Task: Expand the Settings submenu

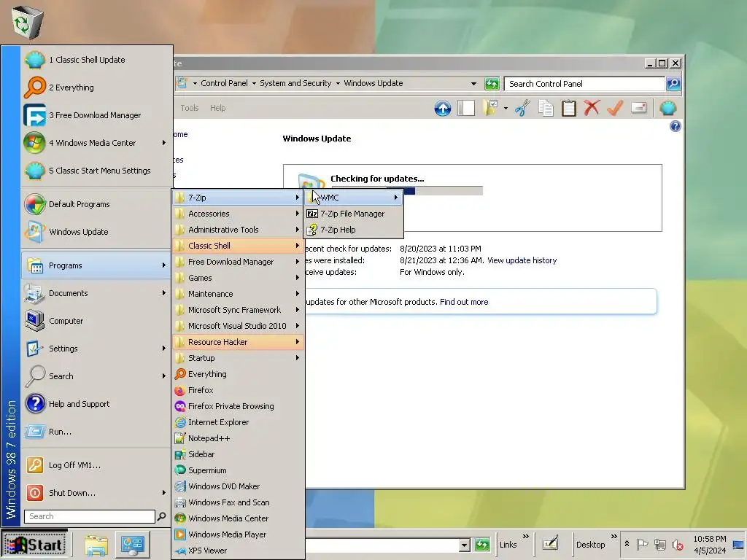Action: (x=97, y=349)
